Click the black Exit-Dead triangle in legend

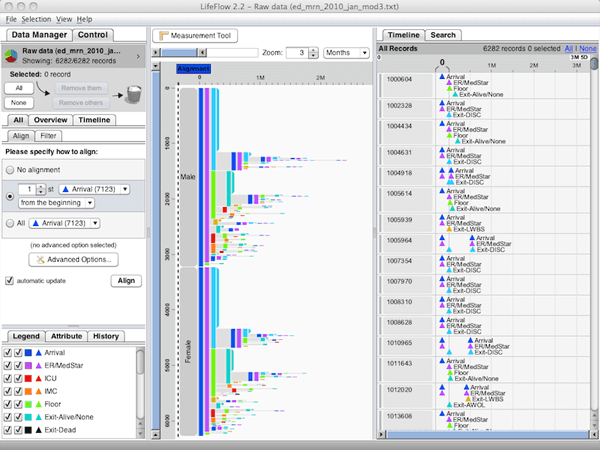click(x=39, y=430)
